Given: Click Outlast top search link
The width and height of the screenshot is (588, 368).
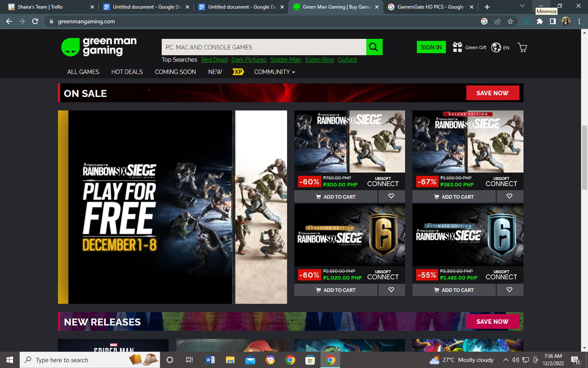Looking at the screenshot, I should [347, 60].
